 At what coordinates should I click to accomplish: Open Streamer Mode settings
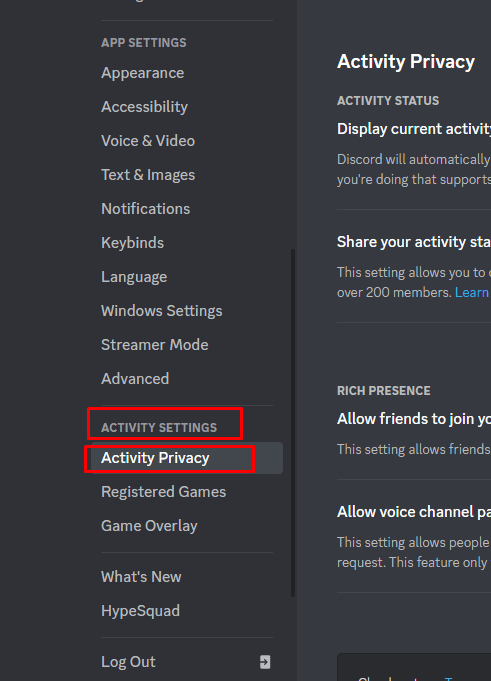pyautogui.click(x=155, y=345)
